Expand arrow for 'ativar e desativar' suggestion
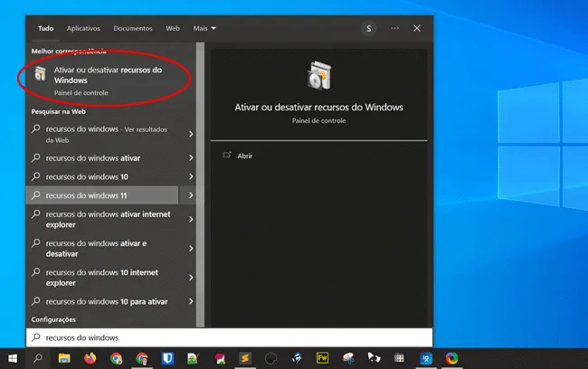This screenshot has height=369, width=588. pos(191,248)
